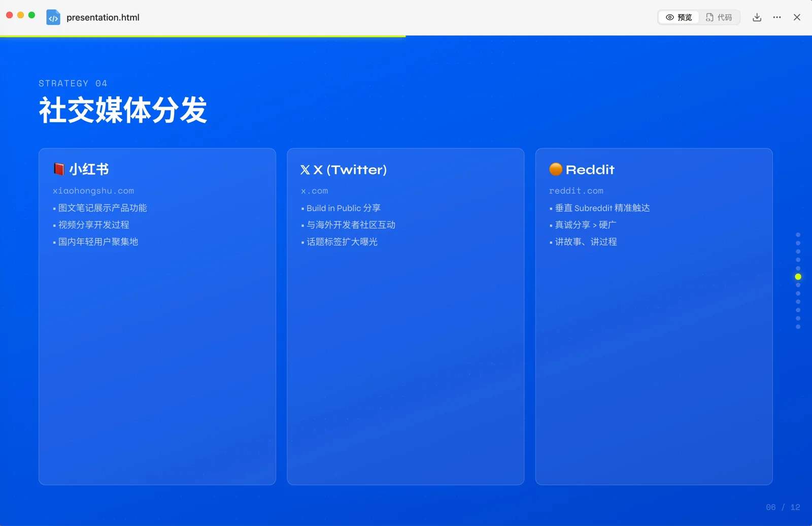This screenshot has height=526, width=812.
Task: Click the bullet Build in Public 分享
Action: 341,208
